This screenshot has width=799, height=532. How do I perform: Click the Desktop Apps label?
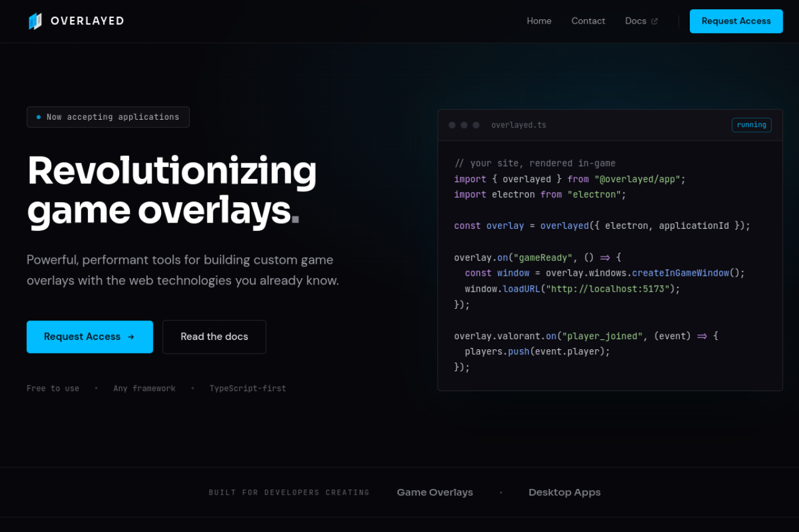(564, 493)
